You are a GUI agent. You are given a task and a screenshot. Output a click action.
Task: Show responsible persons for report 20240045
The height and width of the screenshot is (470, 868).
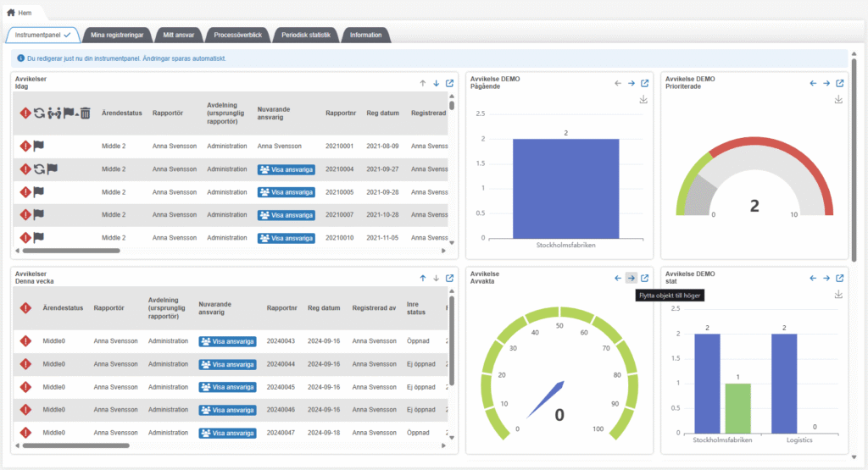point(227,387)
